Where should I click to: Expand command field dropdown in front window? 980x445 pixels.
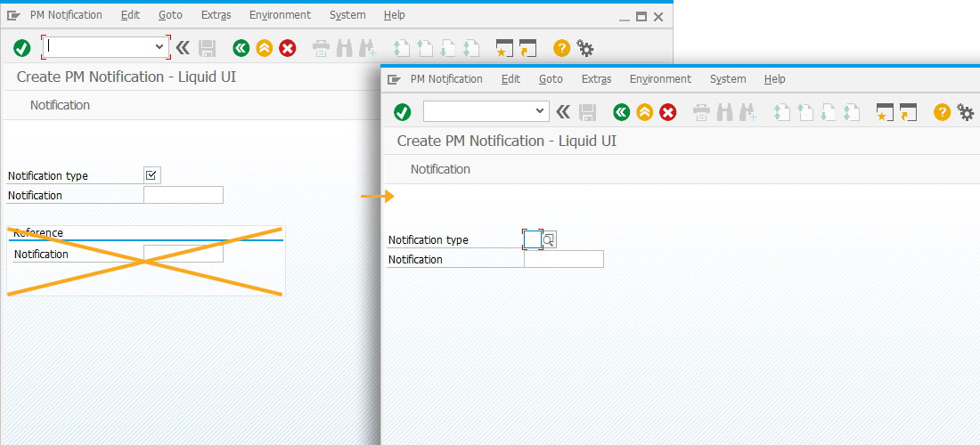(x=540, y=111)
